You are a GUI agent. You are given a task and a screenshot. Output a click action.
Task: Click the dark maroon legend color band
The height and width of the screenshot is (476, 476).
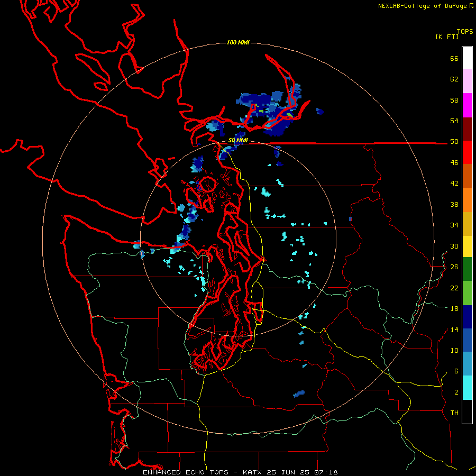[467, 129]
